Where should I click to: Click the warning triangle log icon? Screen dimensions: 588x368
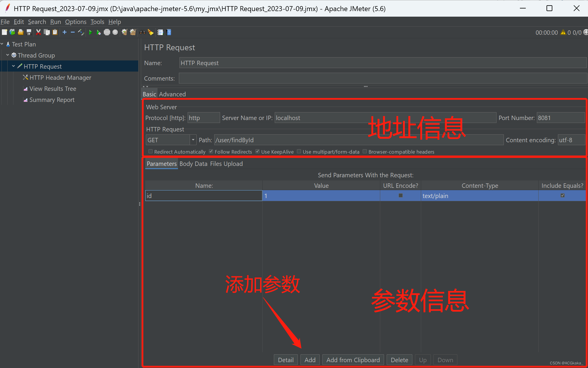click(563, 32)
